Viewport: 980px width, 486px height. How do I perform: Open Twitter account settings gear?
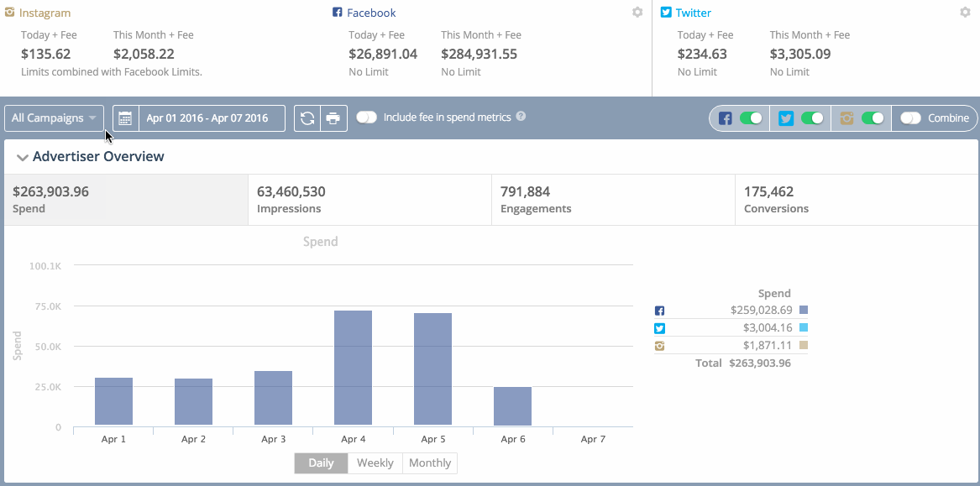coord(967,13)
